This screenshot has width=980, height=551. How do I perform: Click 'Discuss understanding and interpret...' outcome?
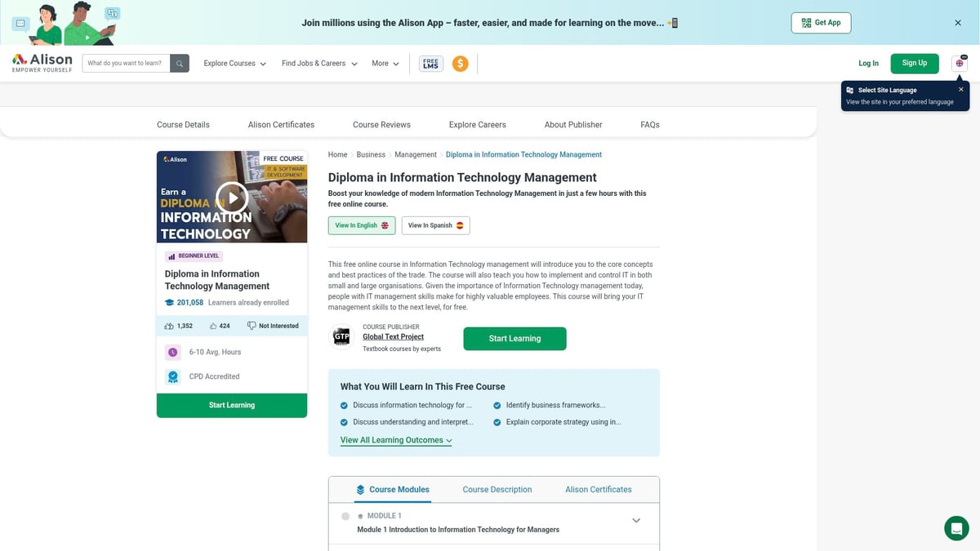413,422
